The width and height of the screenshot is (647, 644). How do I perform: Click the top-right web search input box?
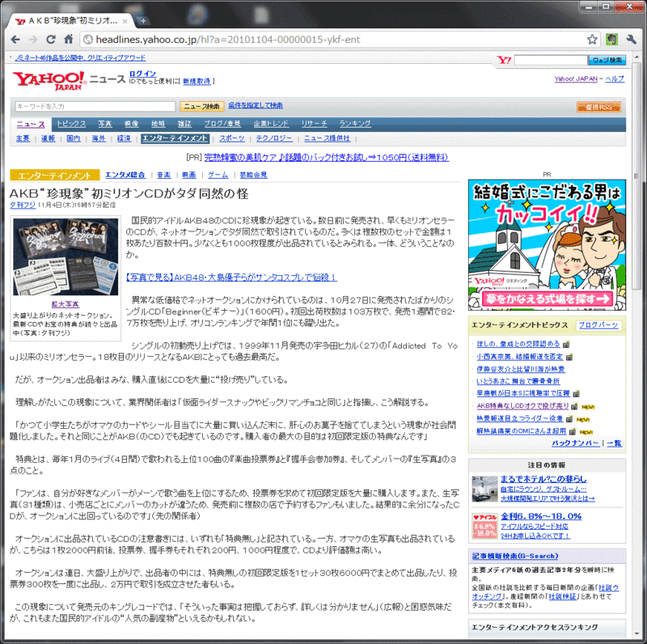551,60
